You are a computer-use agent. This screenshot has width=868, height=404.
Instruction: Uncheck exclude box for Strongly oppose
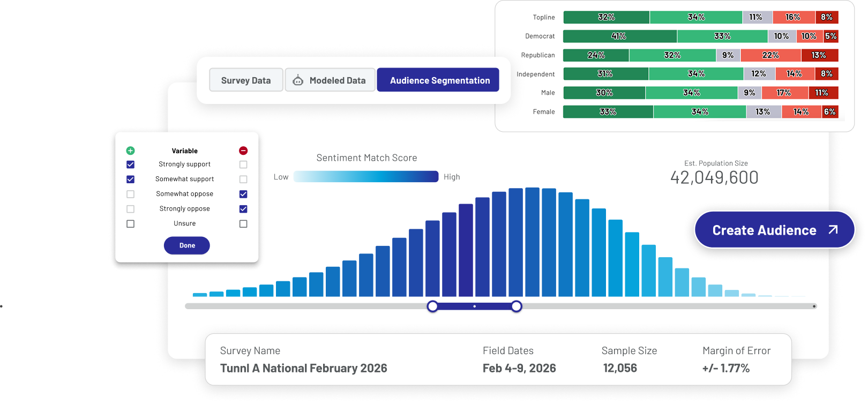click(x=243, y=209)
